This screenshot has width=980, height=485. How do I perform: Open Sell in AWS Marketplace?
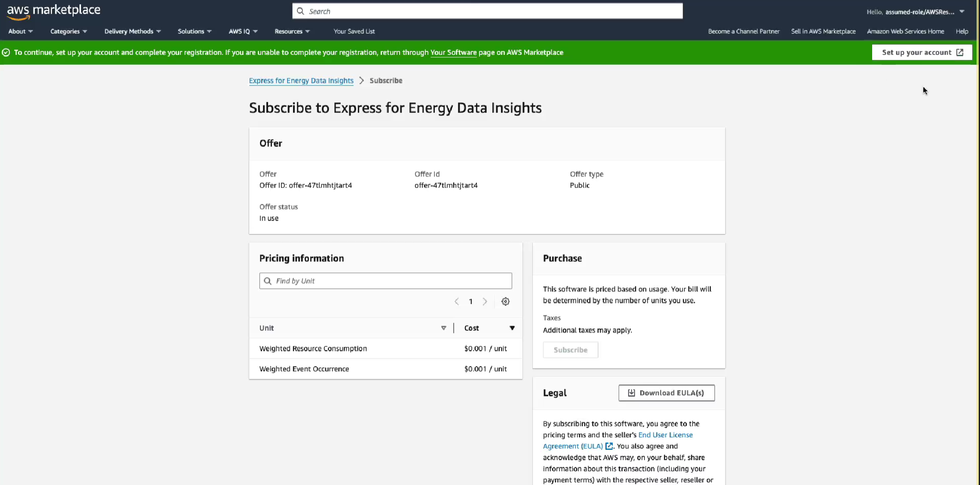point(823,31)
